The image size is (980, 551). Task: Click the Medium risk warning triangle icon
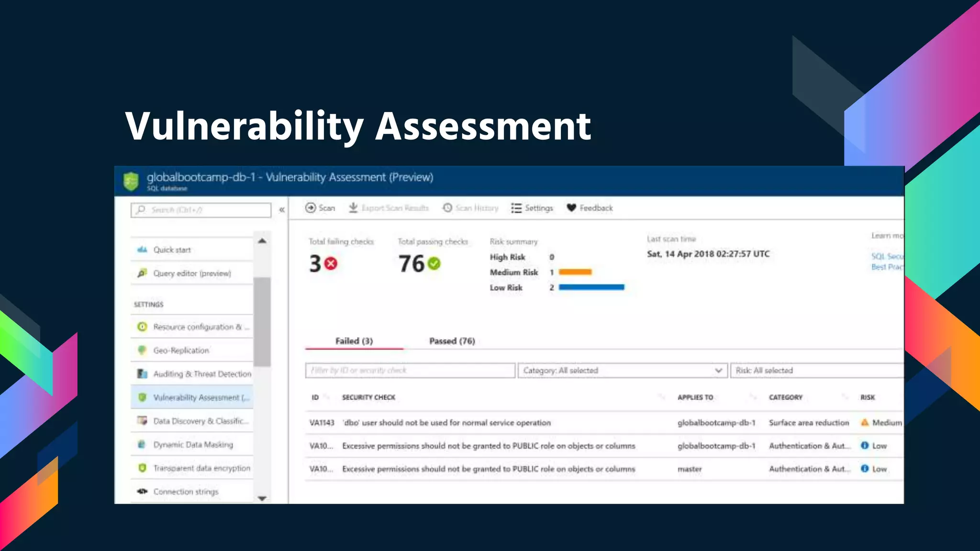pyautogui.click(x=865, y=422)
